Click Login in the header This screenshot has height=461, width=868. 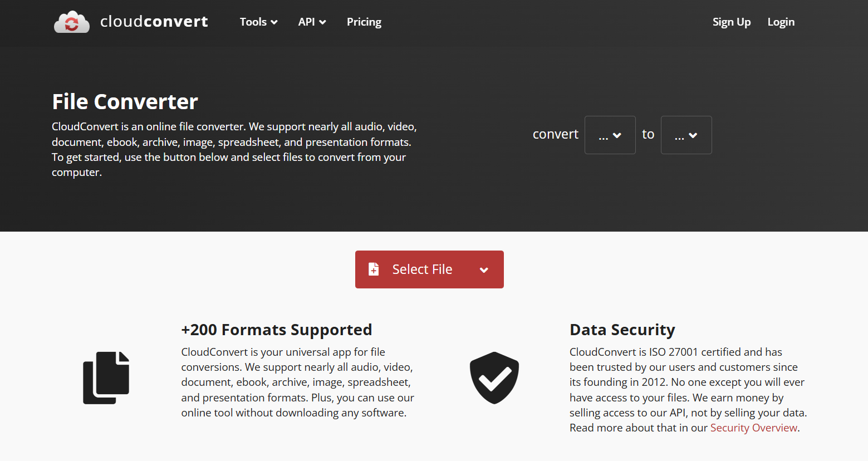(x=781, y=22)
